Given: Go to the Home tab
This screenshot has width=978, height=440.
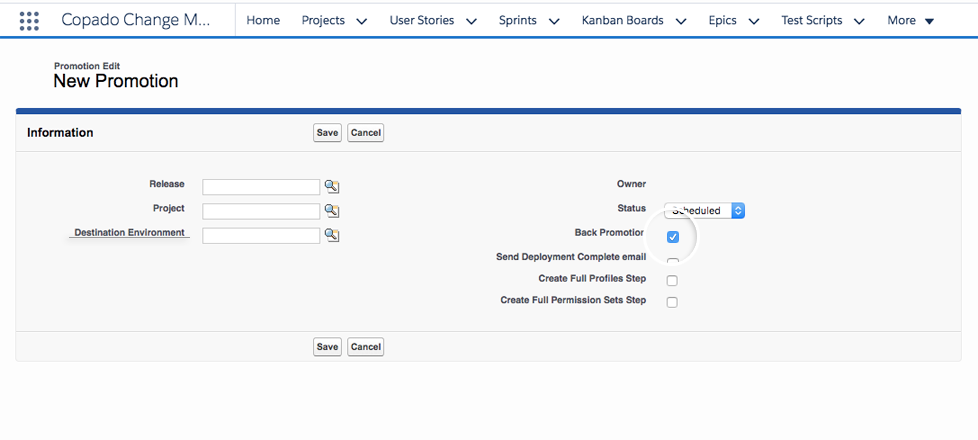Looking at the screenshot, I should [263, 21].
